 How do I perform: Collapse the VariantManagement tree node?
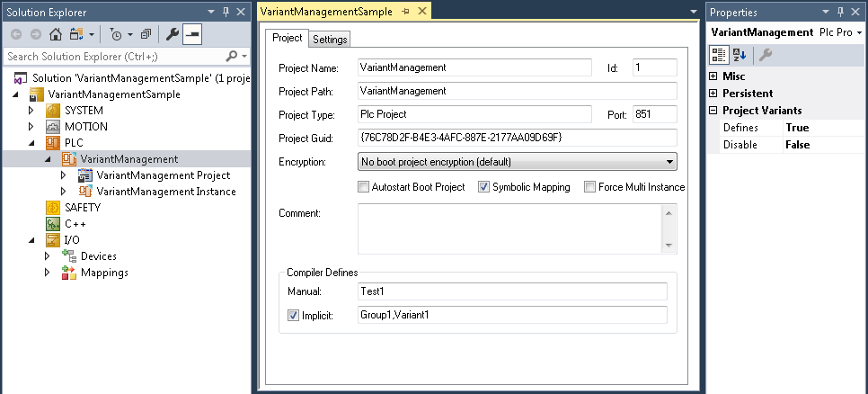[x=48, y=159]
